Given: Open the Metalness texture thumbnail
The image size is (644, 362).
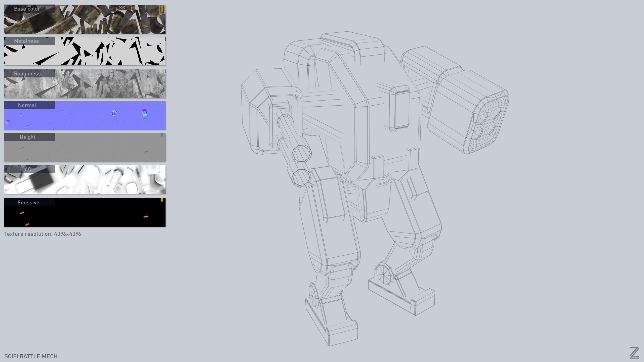Looking at the screenshot, I should pos(85,51).
